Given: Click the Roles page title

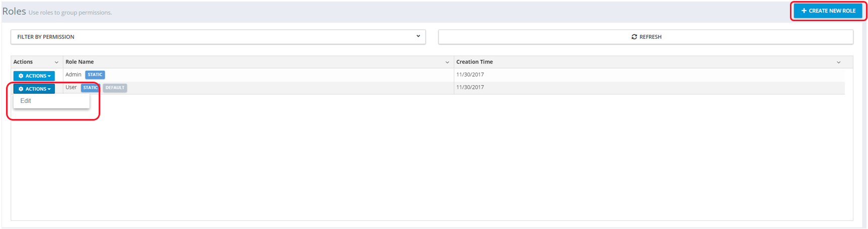Looking at the screenshot, I should pyautogui.click(x=14, y=11).
